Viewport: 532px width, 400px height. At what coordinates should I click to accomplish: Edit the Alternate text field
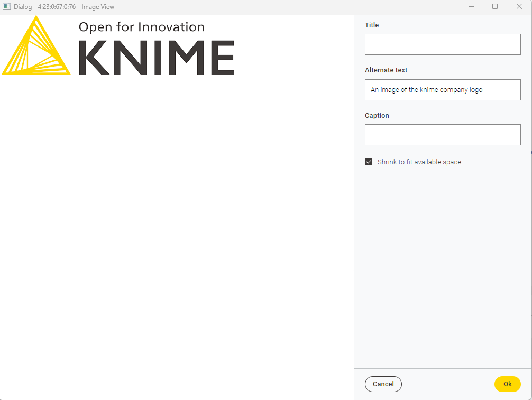coord(443,90)
